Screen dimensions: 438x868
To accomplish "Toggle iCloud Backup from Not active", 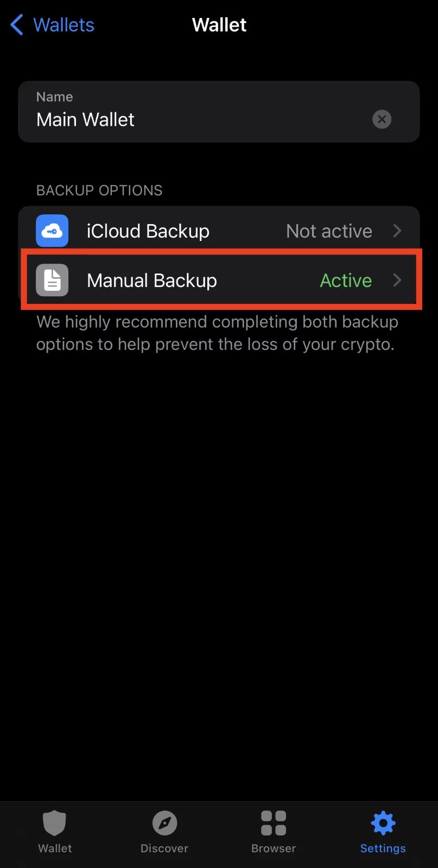I will coord(329,231).
